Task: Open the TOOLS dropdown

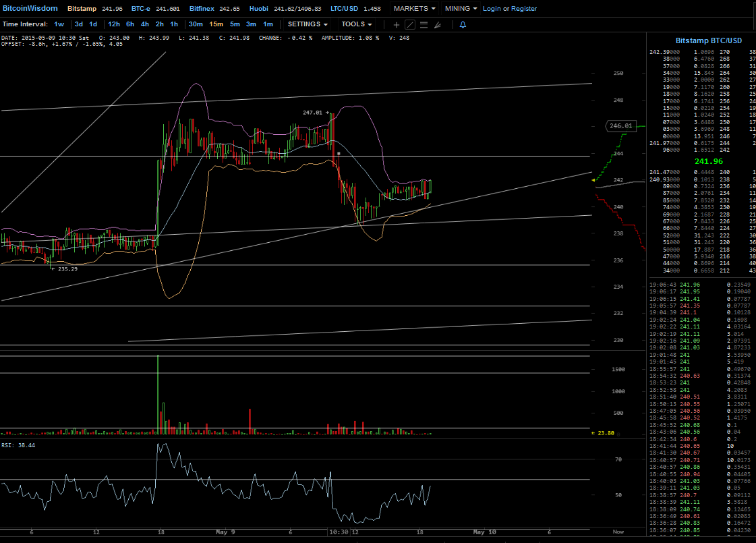Action: pos(357,24)
